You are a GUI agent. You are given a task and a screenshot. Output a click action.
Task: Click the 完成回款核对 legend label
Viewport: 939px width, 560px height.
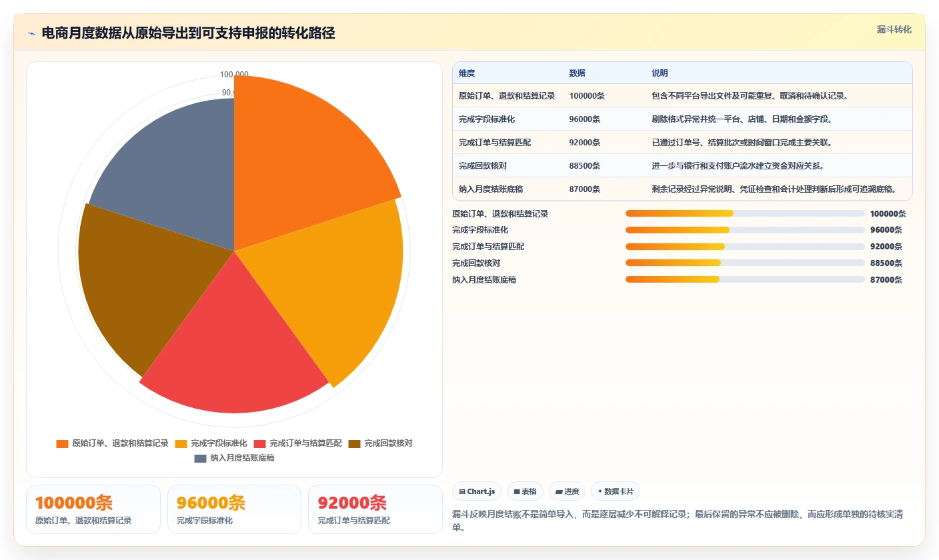tap(388, 443)
